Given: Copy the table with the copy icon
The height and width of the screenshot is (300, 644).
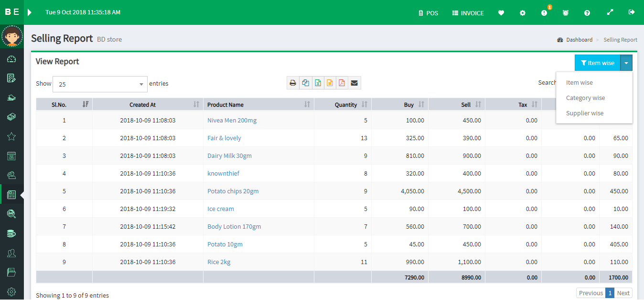Looking at the screenshot, I should (x=305, y=83).
